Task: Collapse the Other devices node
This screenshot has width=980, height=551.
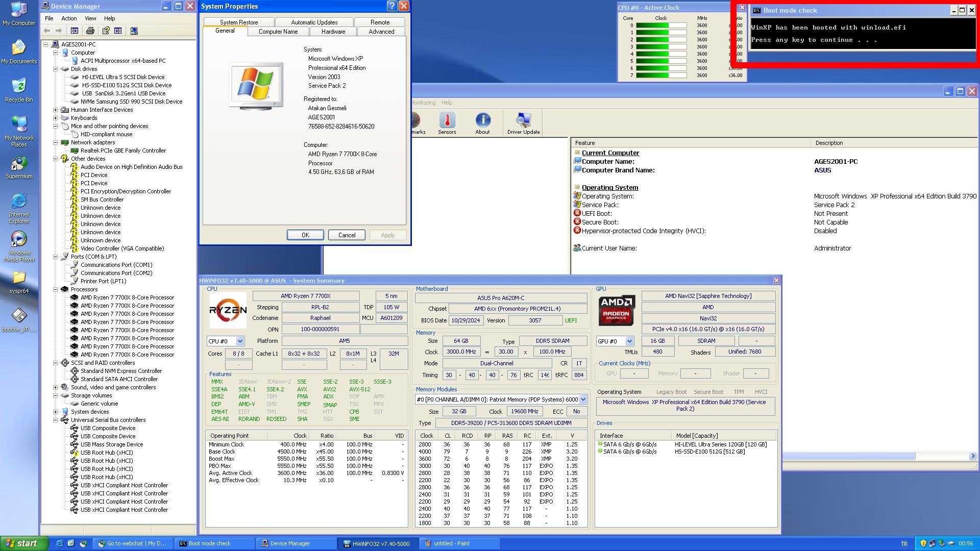Action: pos(56,159)
